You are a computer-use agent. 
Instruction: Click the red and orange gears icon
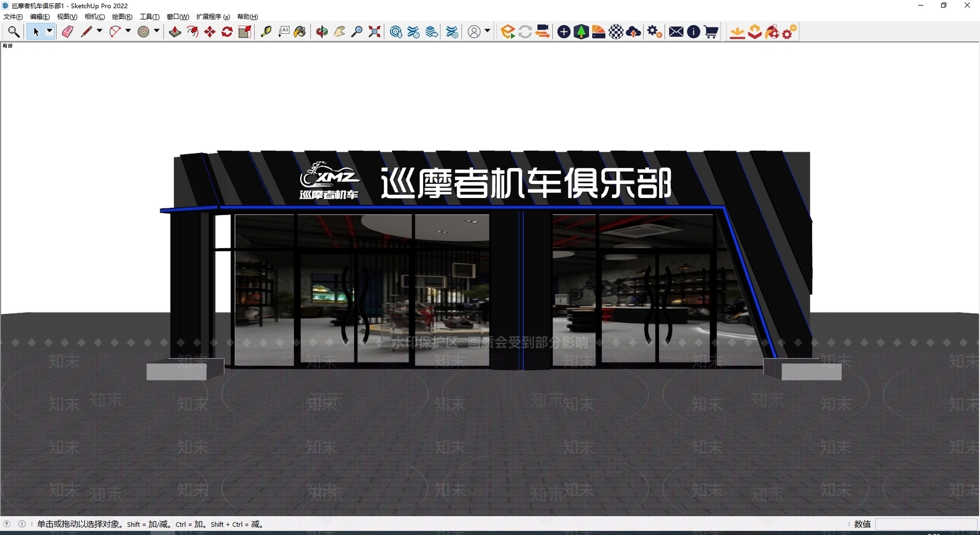point(790,32)
